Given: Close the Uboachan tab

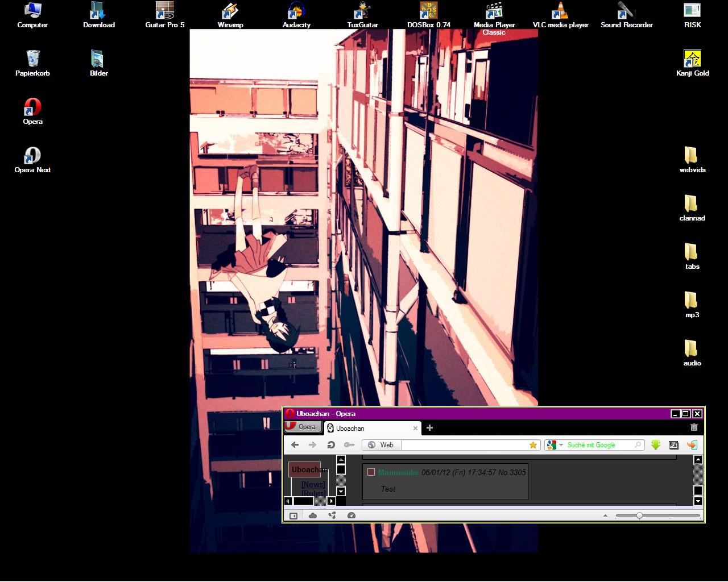Looking at the screenshot, I should click(x=415, y=428).
